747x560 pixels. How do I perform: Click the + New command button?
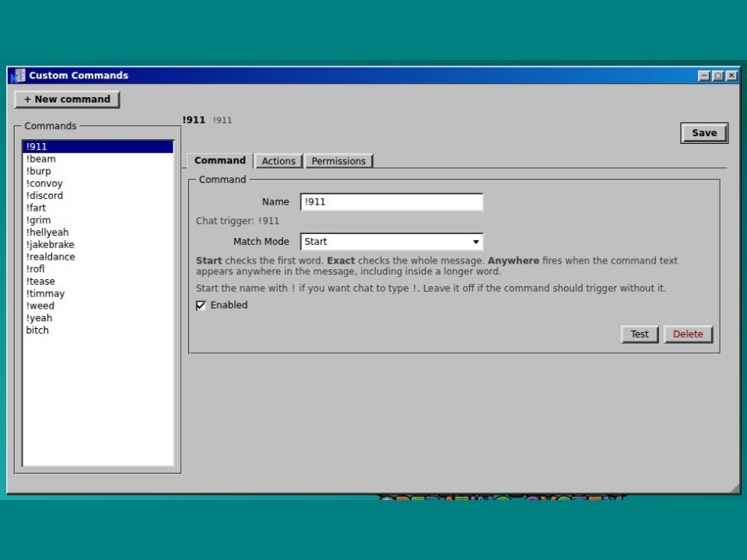67,99
